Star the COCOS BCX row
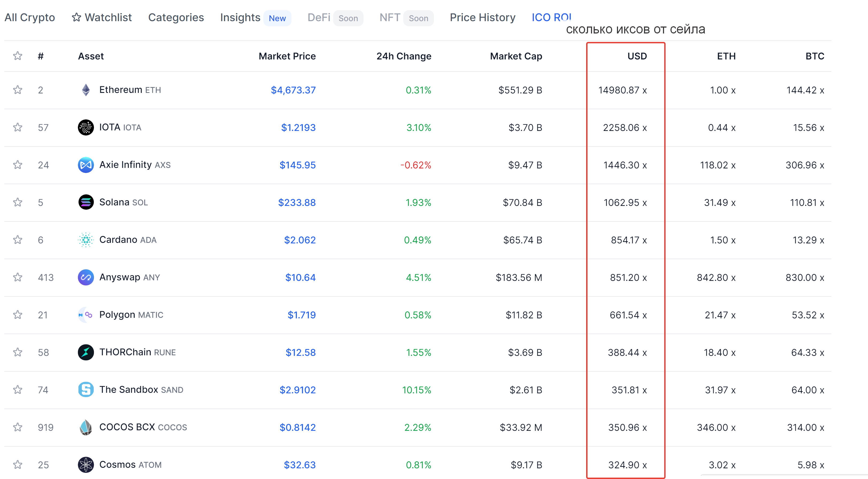 [17, 427]
